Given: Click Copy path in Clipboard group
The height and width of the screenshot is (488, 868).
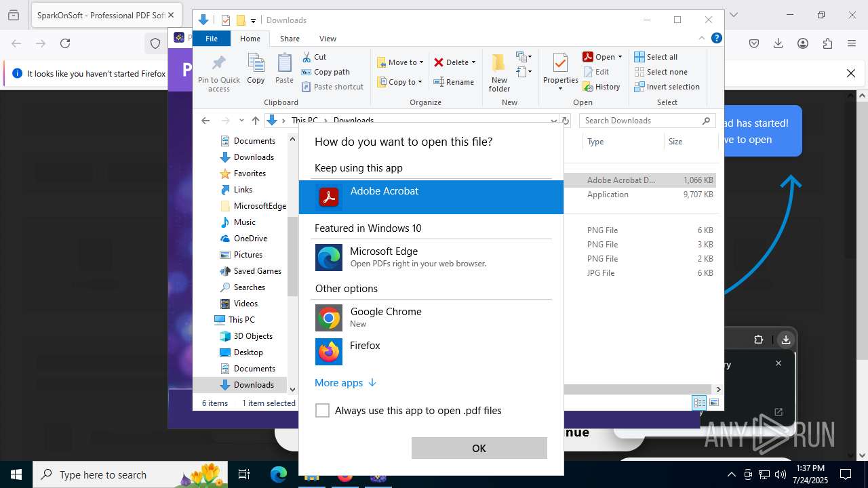Looking at the screenshot, I should pos(326,72).
